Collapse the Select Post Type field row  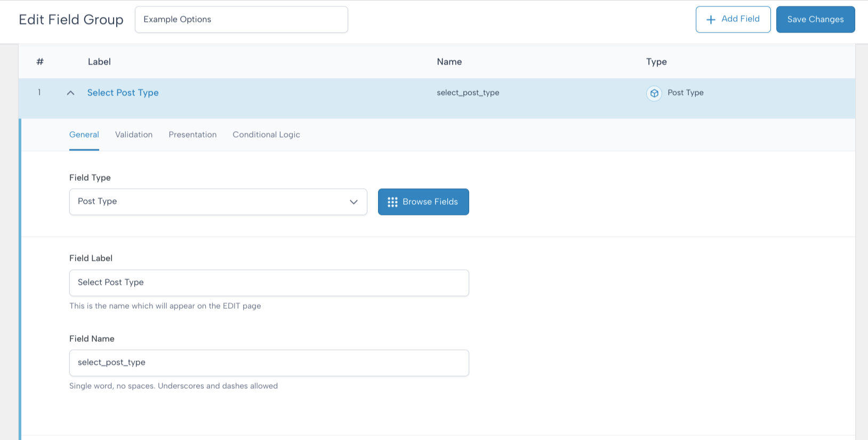tap(70, 93)
